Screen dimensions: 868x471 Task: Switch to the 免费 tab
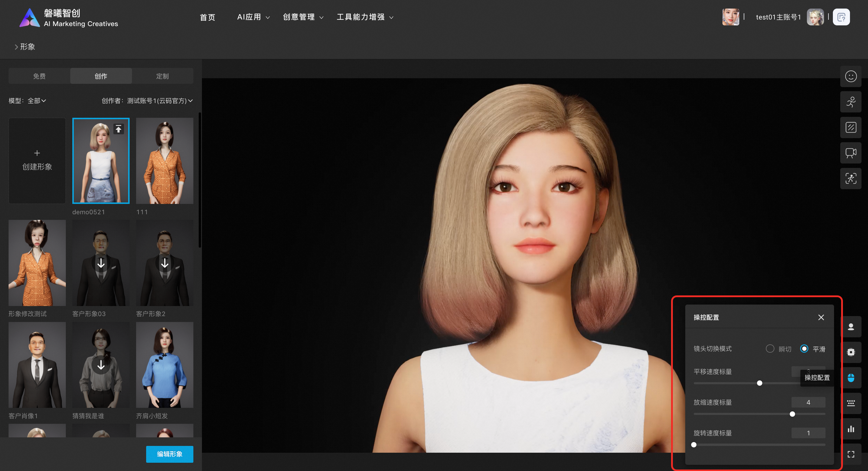tap(40, 76)
